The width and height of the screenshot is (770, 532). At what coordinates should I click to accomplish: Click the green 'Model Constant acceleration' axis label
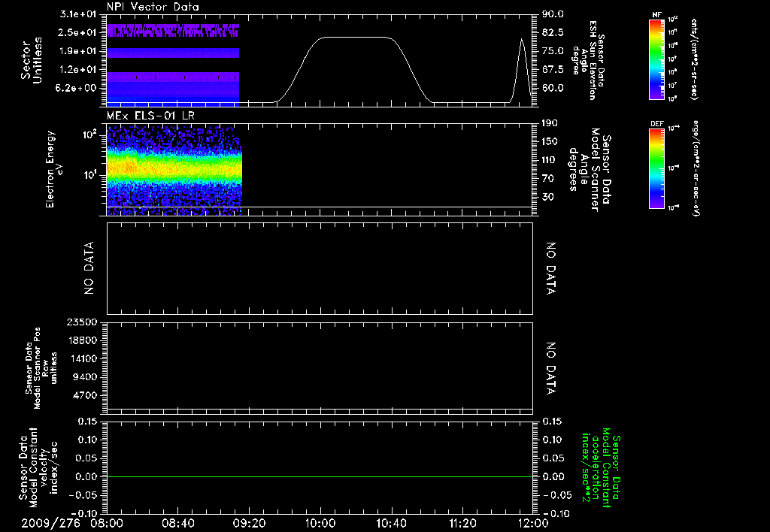[601, 467]
